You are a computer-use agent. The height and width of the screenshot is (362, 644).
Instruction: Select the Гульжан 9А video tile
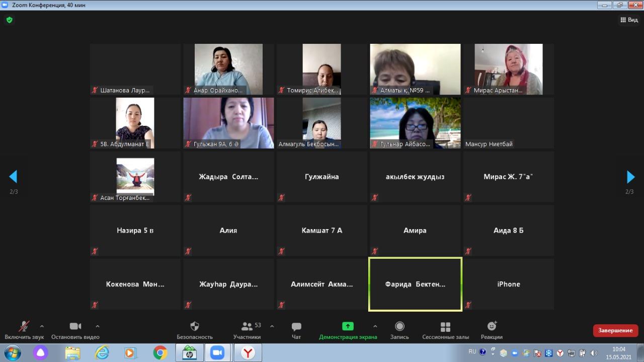[x=228, y=123]
